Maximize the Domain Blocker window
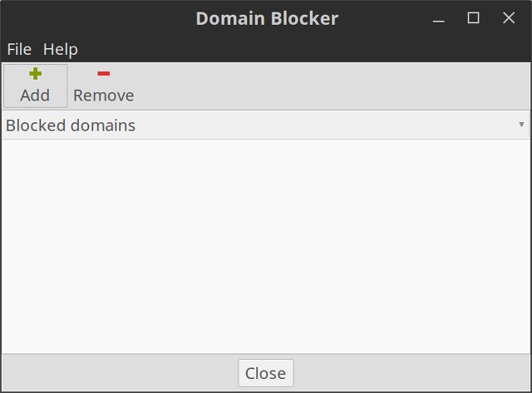 pos(474,17)
